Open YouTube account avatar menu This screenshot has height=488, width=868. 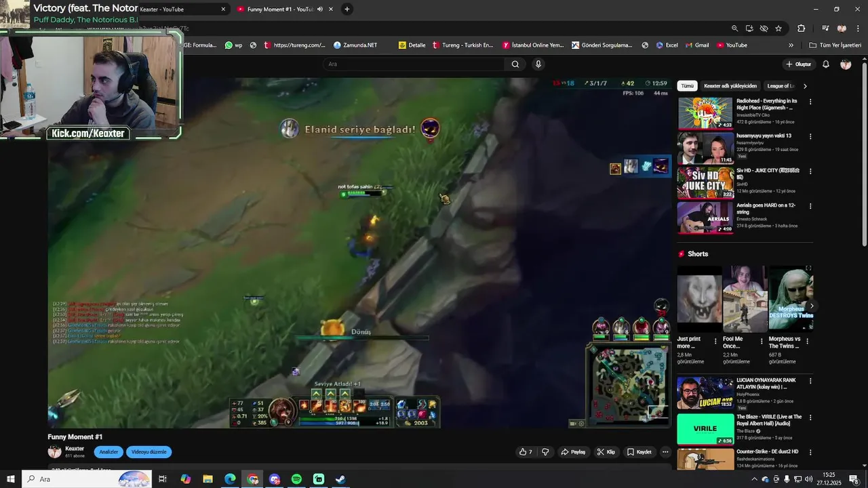[x=846, y=64]
